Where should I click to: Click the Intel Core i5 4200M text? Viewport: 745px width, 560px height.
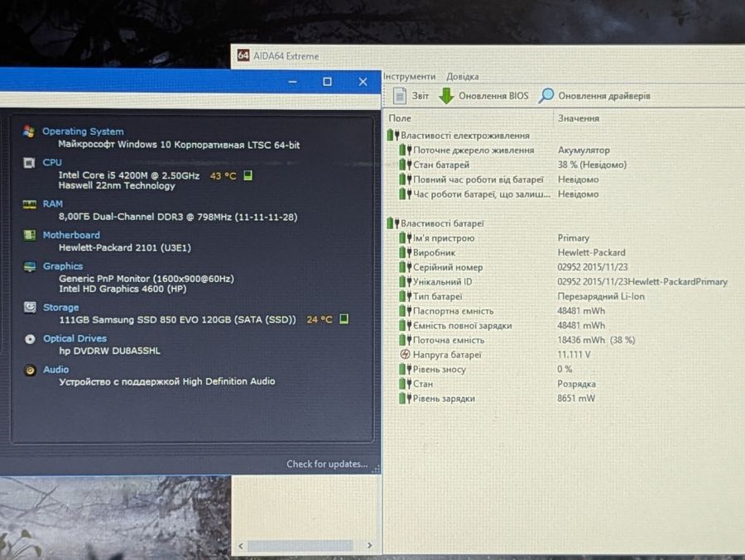click(x=129, y=175)
